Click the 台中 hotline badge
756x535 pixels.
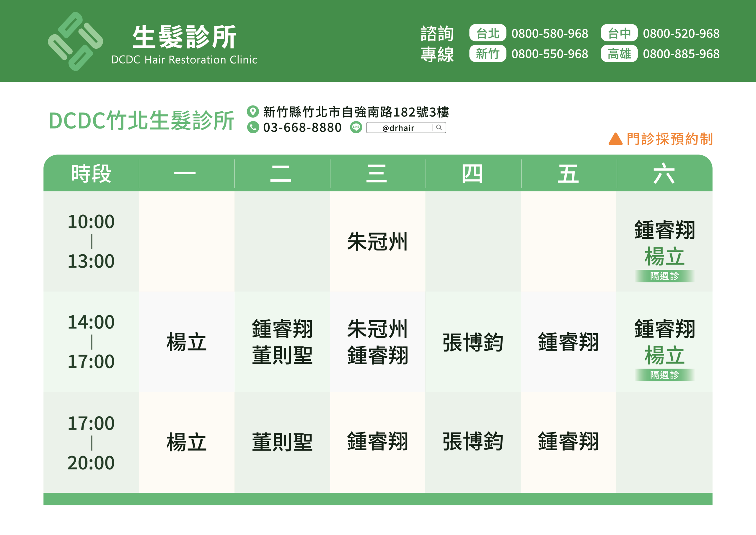(x=619, y=33)
